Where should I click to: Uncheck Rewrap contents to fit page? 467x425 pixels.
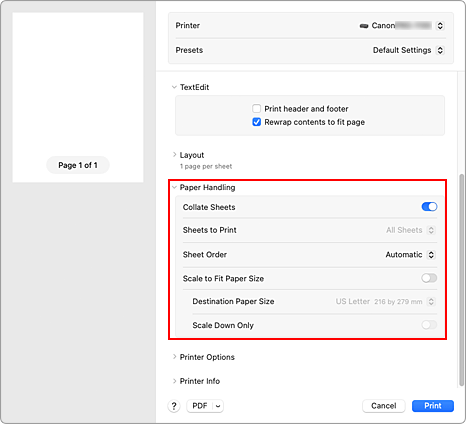point(256,122)
